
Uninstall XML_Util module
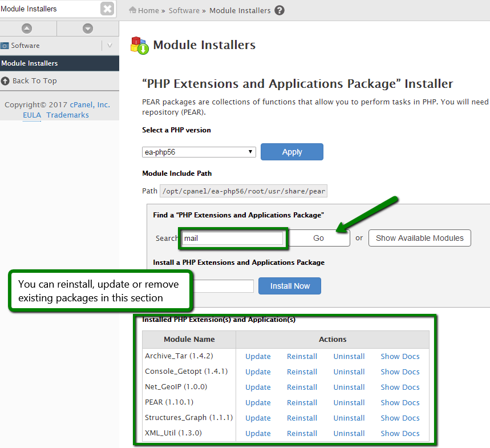[349, 433]
